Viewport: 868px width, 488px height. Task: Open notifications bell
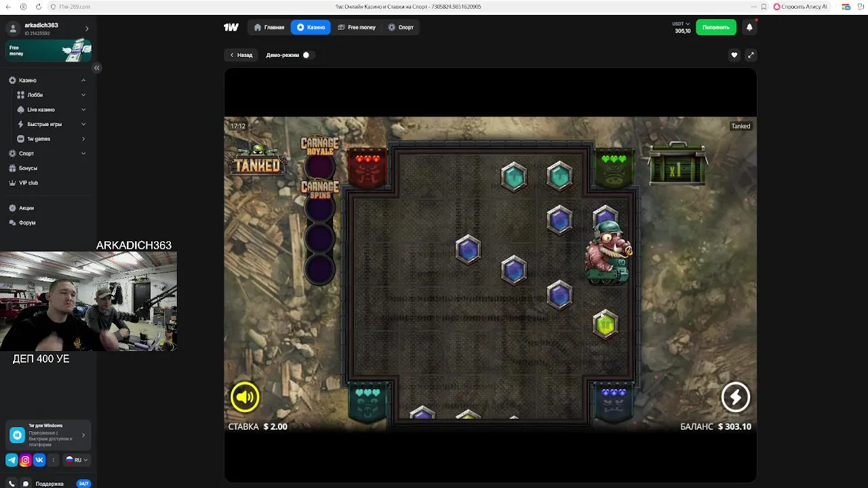click(x=749, y=27)
